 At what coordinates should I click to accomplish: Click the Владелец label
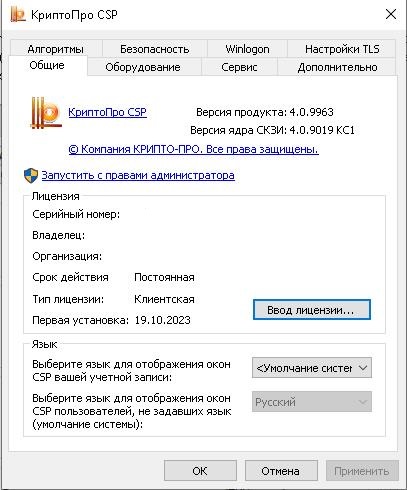(59, 235)
